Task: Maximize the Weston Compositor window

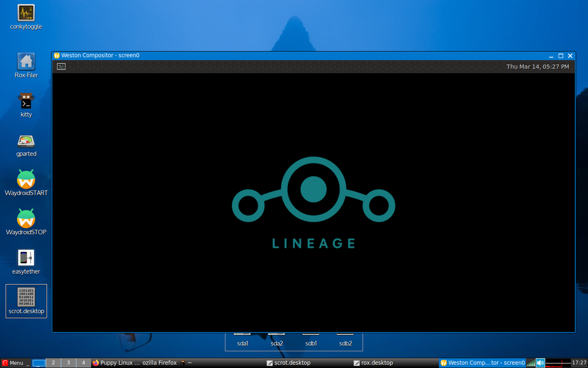Action: click(x=560, y=56)
